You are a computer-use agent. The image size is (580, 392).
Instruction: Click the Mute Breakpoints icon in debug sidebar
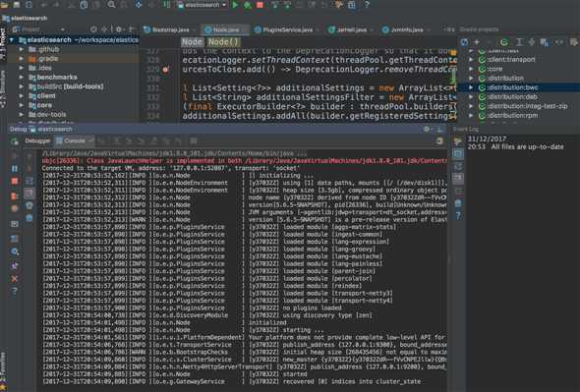point(15,208)
